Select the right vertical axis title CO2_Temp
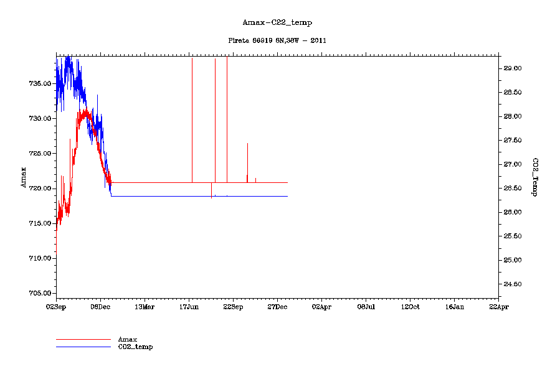 click(x=534, y=177)
